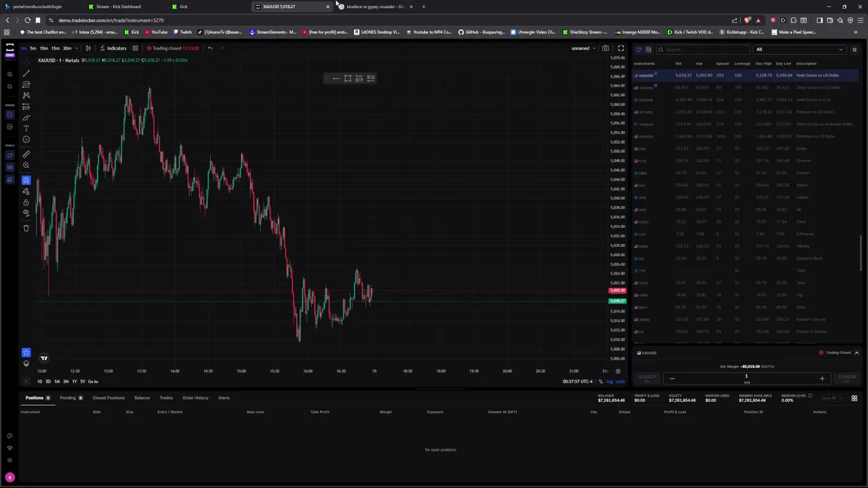Select the 5D date range

click(47, 382)
